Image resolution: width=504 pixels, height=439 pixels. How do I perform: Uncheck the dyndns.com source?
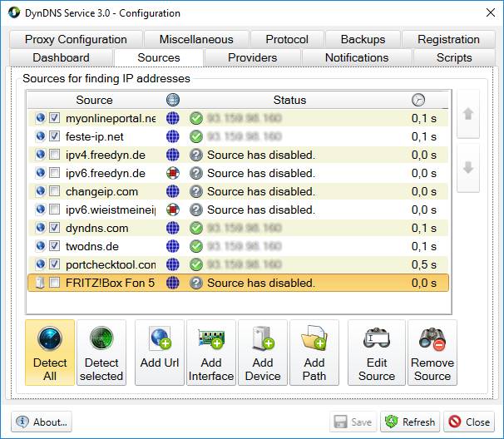tap(54, 228)
